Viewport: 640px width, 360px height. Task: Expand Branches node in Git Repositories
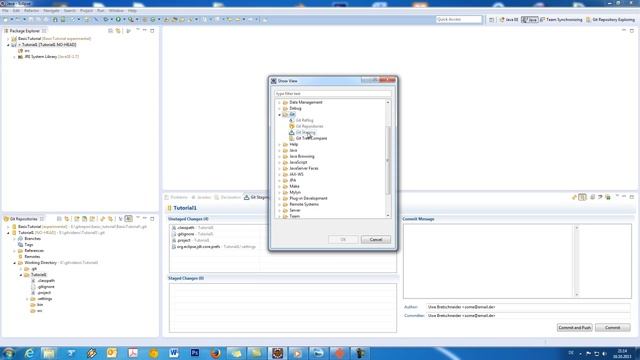(14, 239)
